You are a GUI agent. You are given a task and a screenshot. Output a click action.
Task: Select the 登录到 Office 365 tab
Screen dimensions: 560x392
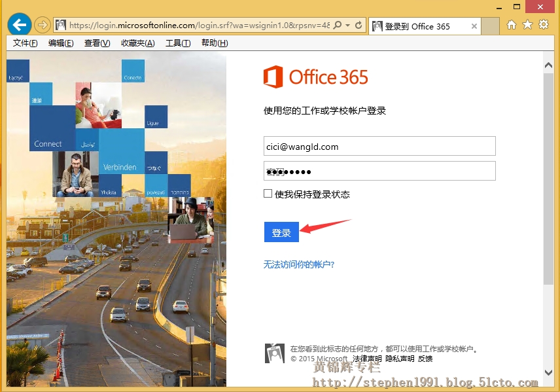click(422, 26)
